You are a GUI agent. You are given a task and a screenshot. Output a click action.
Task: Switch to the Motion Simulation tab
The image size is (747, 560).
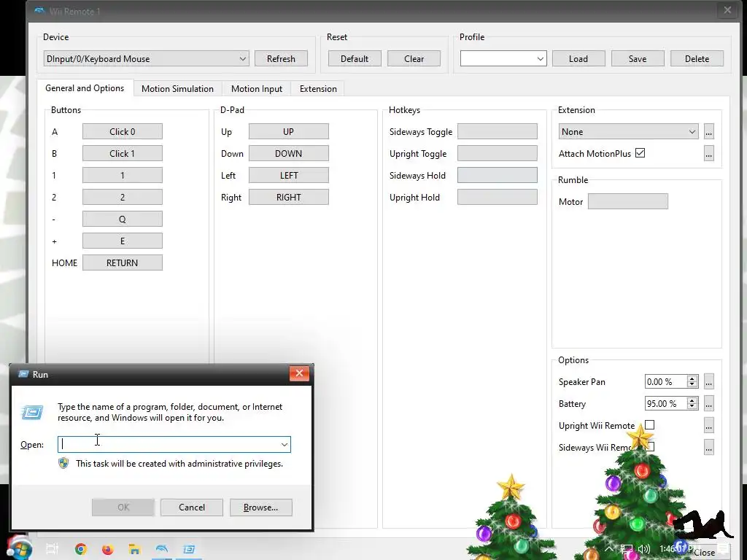(177, 88)
